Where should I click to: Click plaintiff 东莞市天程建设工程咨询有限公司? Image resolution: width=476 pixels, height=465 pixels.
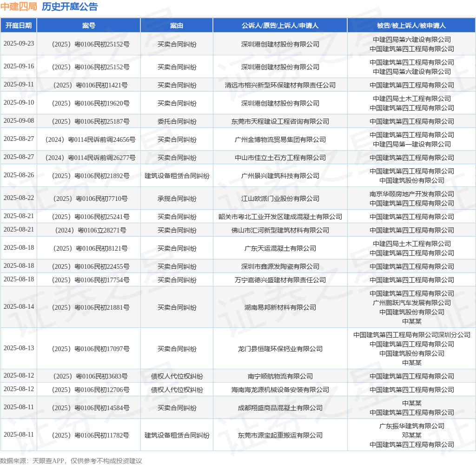pyautogui.click(x=280, y=121)
